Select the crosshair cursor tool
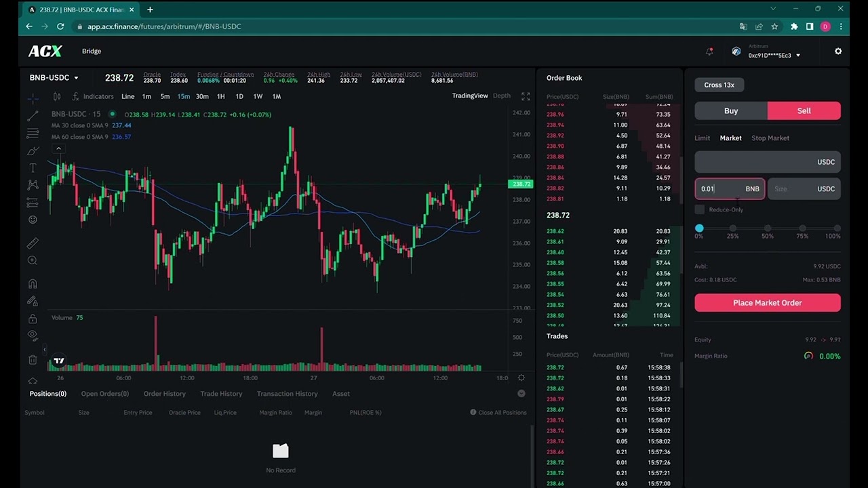The image size is (868, 488). 33,98
